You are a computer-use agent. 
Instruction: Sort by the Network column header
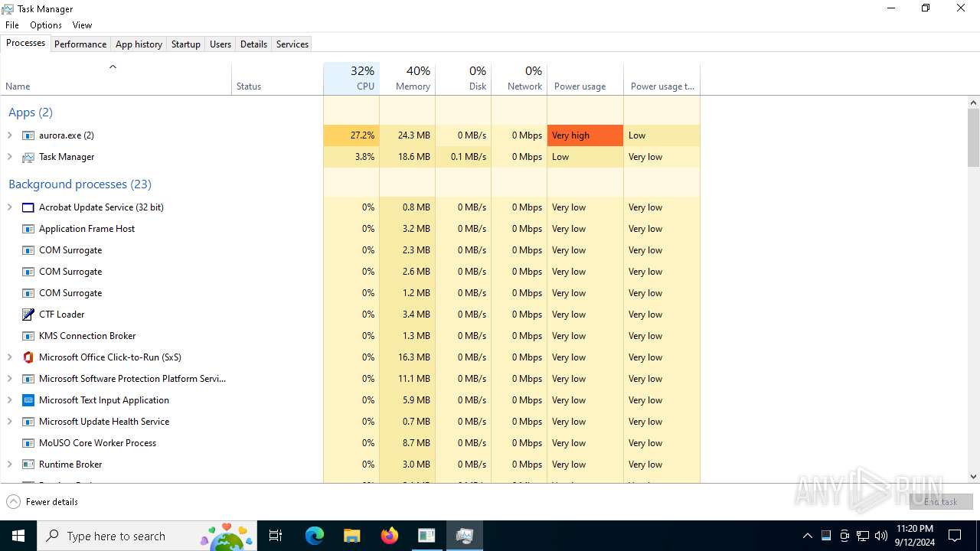(x=519, y=78)
